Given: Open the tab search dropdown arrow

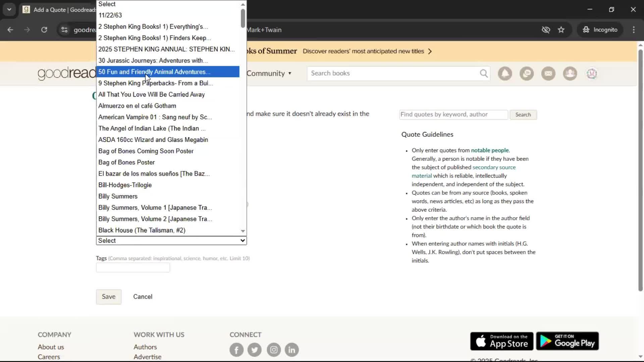Looking at the screenshot, I should (x=9, y=9).
